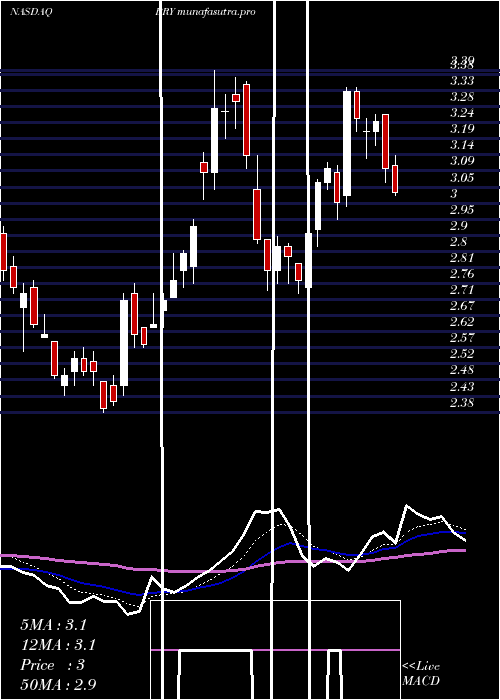Click the 5MA : 3.1 readout
The width and height of the screenshot is (500, 700).
(54, 625)
